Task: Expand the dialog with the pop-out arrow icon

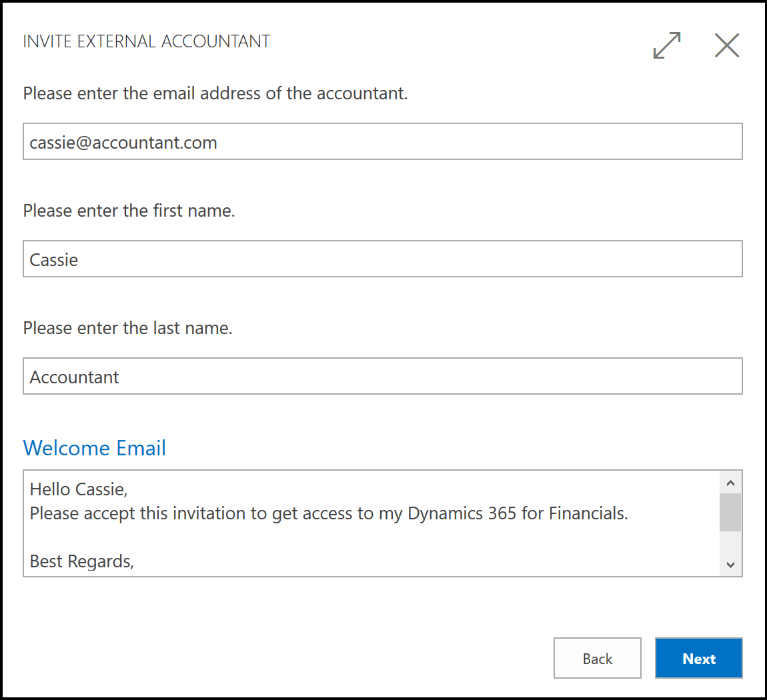Action: point(666,45)
